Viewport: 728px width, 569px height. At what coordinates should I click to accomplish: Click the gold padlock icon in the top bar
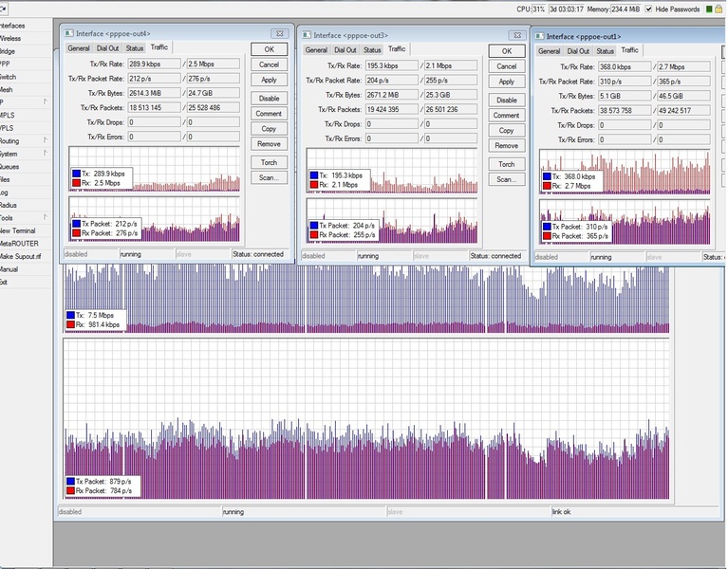pyautogui.click(x=719, y=9)
